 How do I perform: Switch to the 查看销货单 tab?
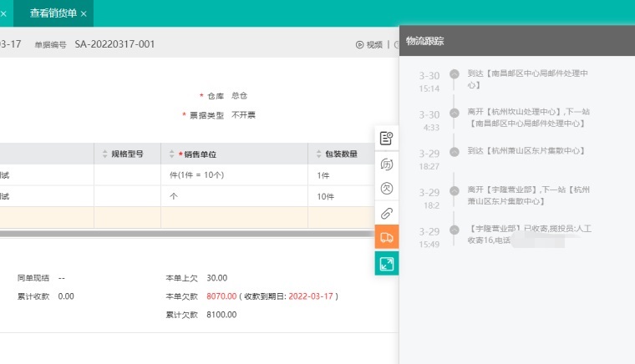52,14
